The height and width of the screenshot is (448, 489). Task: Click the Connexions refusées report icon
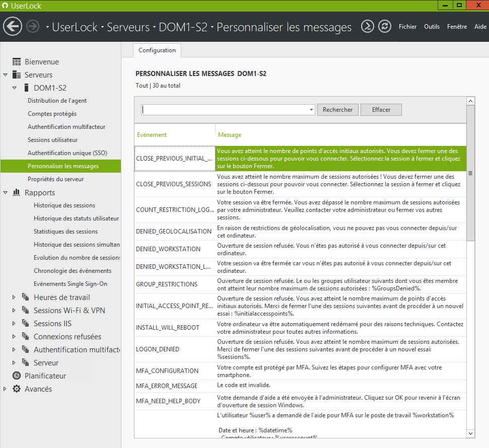pyautogui.click(x=26, y=336)
